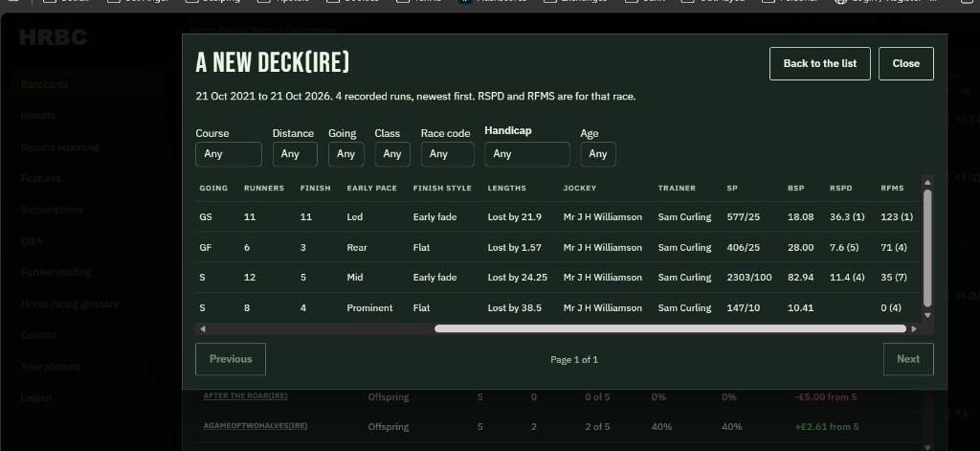Click the Page 1 of 1 indicator
Screen dimensions: 980x451
[574, 360]
